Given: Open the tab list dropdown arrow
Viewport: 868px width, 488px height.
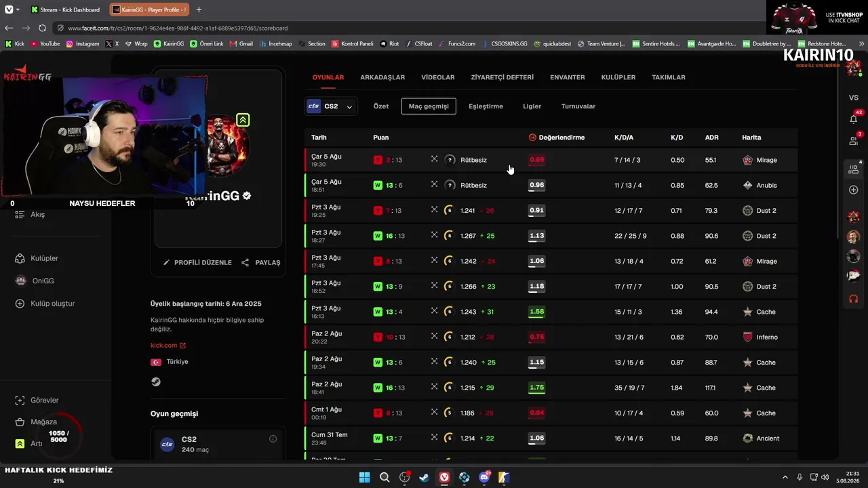Looking at the screenshot, I should click(x=19, y=9).
